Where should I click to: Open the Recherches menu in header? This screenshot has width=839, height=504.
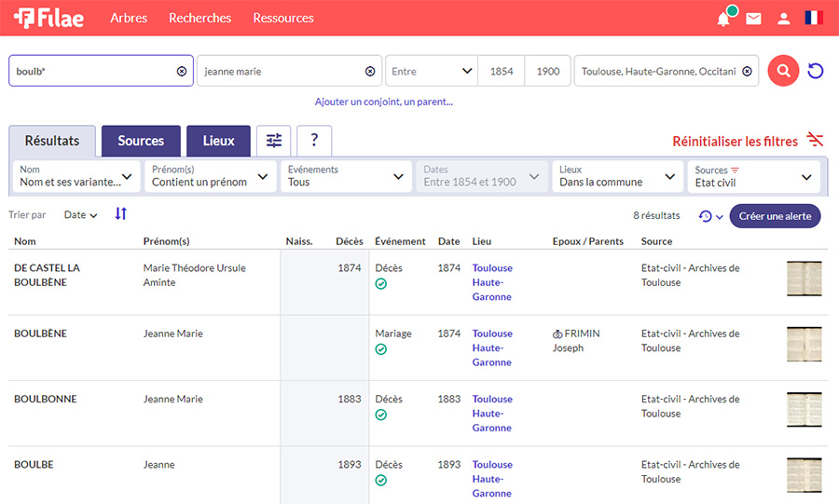coord(199,18)
